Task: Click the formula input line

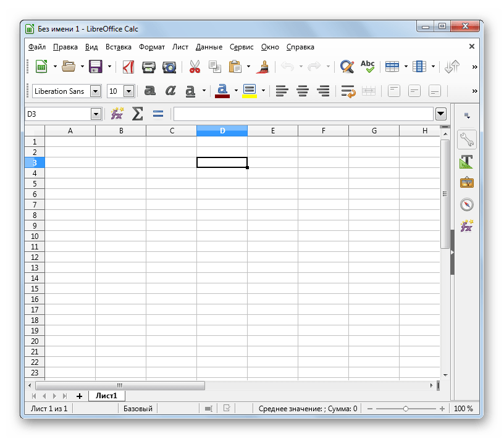Action: (303, 114)
